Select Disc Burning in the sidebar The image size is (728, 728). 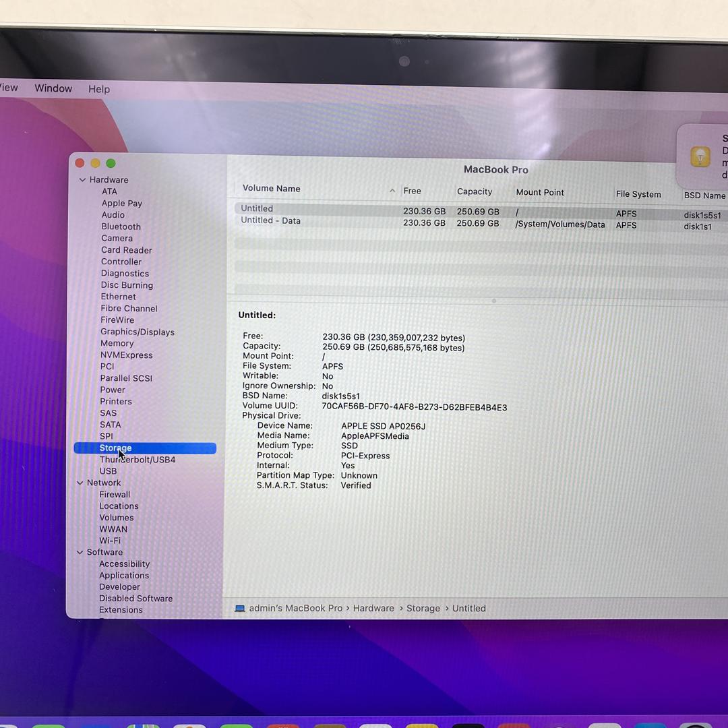[127, 285]
